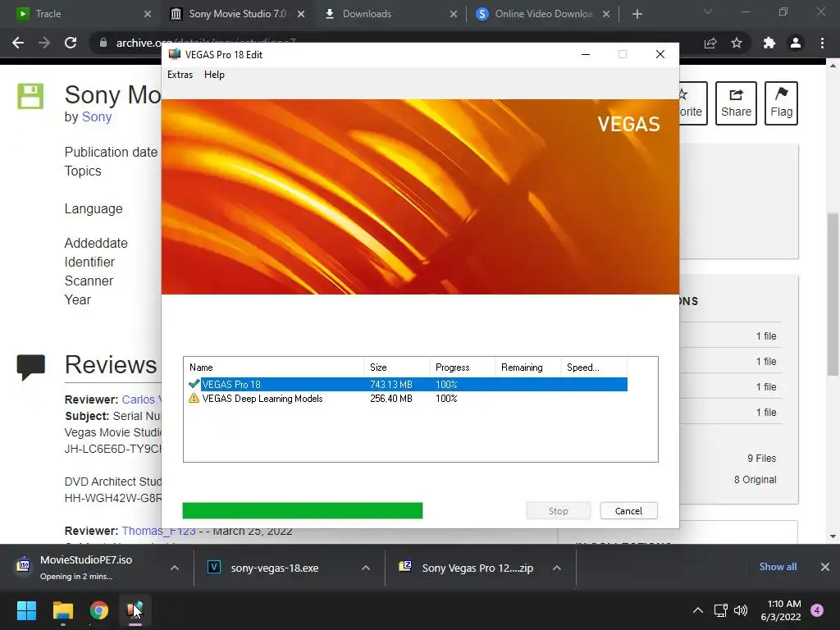
Task: Open the Chrome profile icon
Action: pos(796,43)
